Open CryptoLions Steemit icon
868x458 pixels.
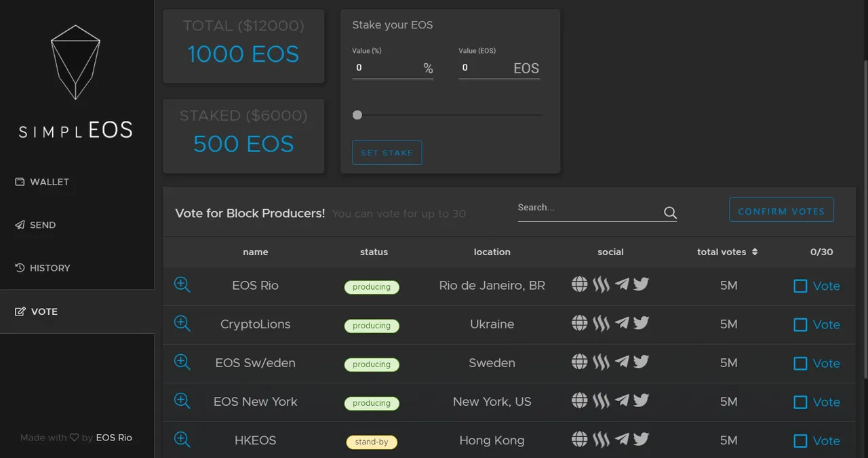click(x=601, y=323)
